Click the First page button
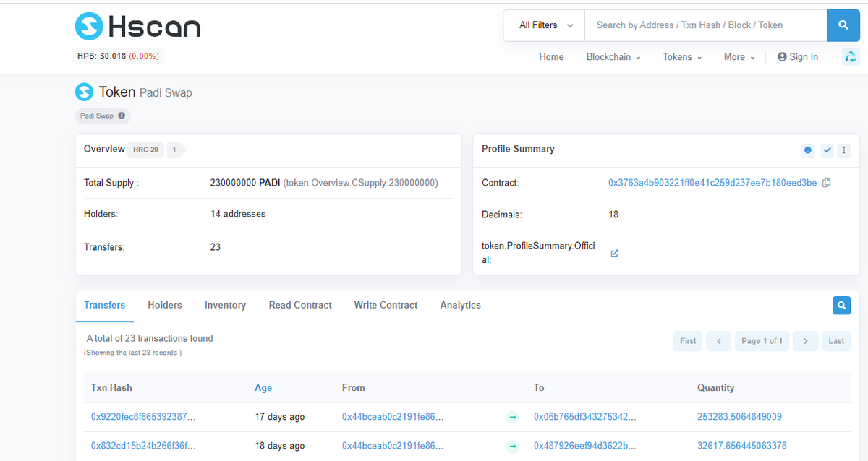Screen dimensions: 868x461 [688, 341]
